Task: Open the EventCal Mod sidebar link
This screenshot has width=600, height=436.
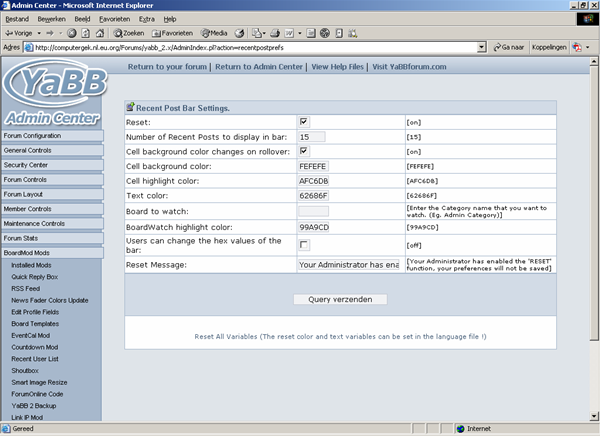Action: [x=31, y=335]
